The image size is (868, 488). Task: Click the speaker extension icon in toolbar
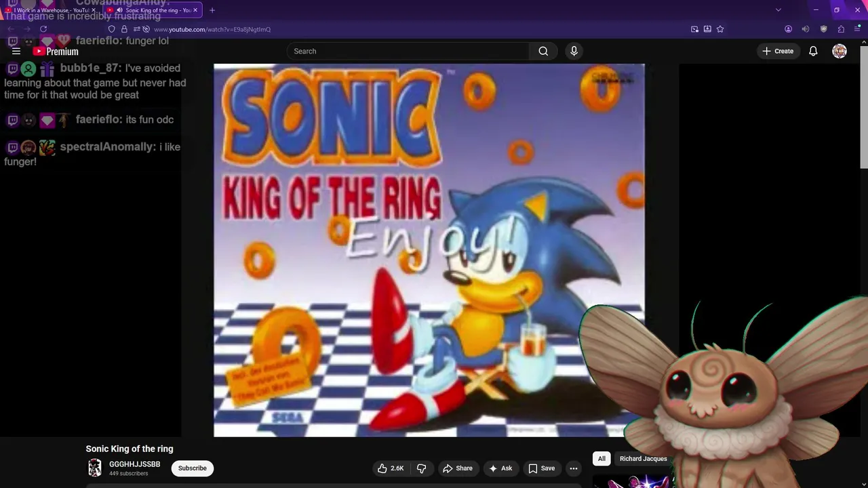pos(806,29)
